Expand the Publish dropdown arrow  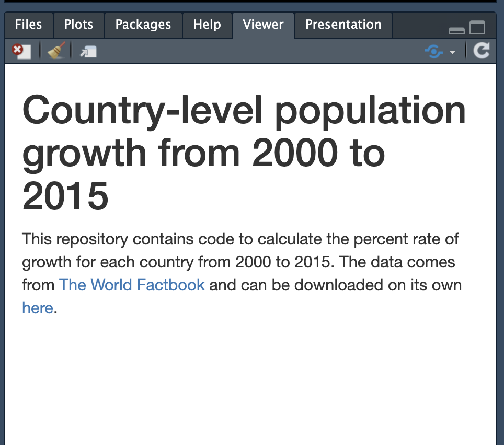(x=452, y=52)
